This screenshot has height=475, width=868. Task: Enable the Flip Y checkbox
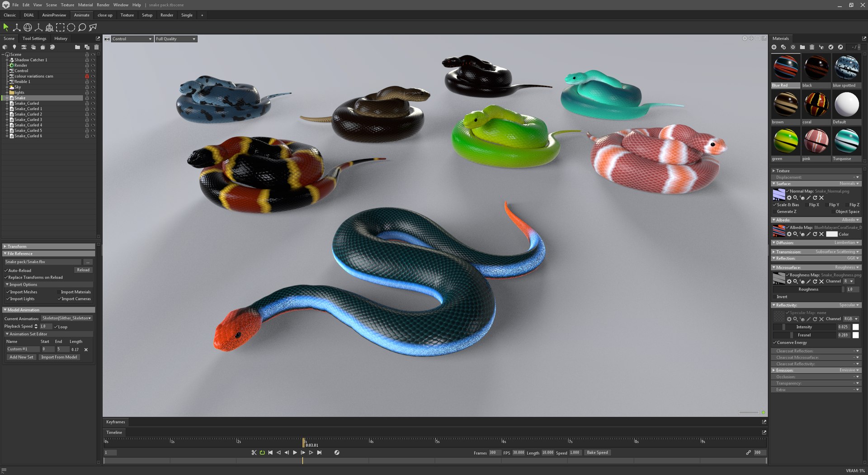[826, 205]
